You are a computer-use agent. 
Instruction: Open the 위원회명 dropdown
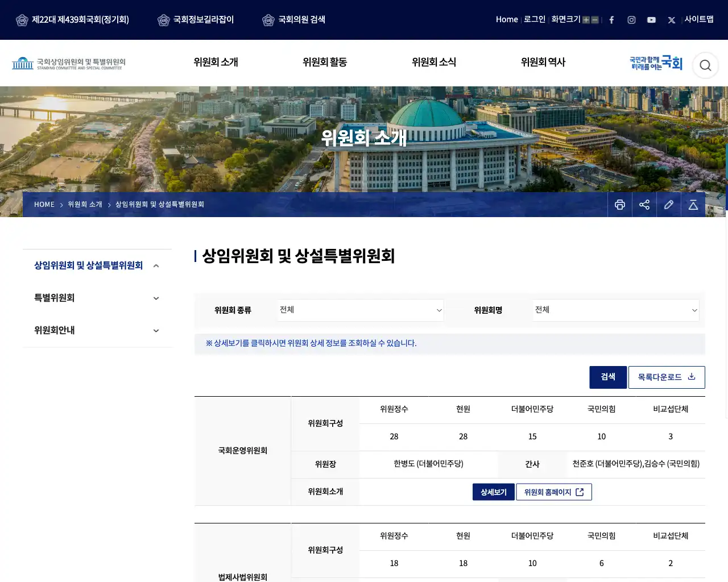coord(616,310)
